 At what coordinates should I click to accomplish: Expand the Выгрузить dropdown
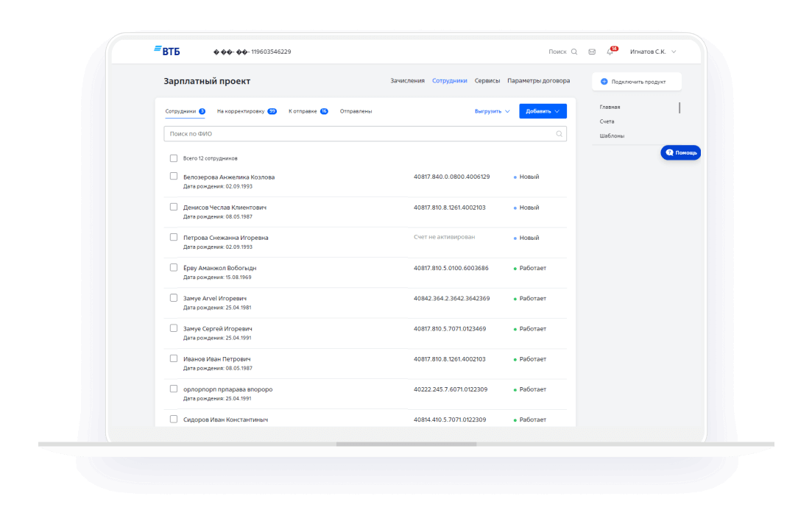click(492, 111)
